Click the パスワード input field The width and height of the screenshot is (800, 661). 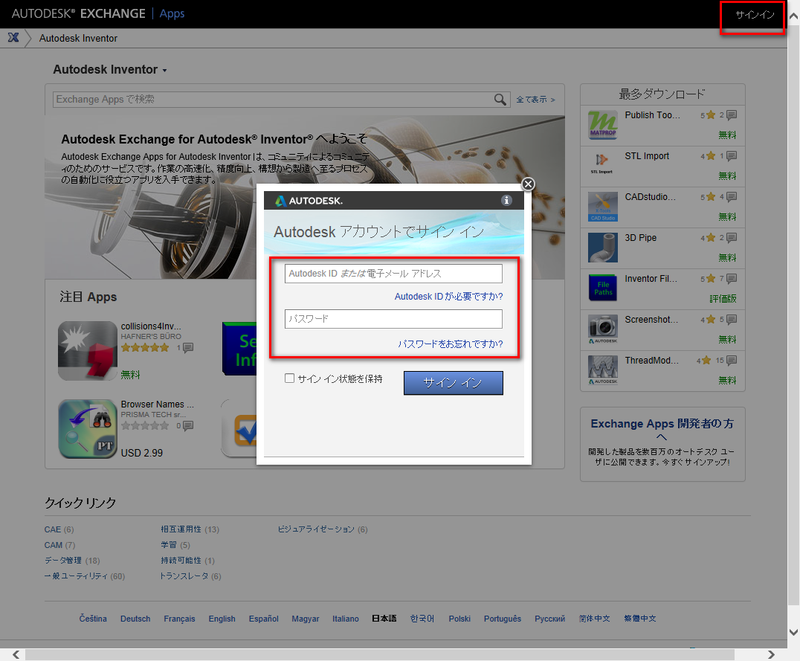(393, 319)
